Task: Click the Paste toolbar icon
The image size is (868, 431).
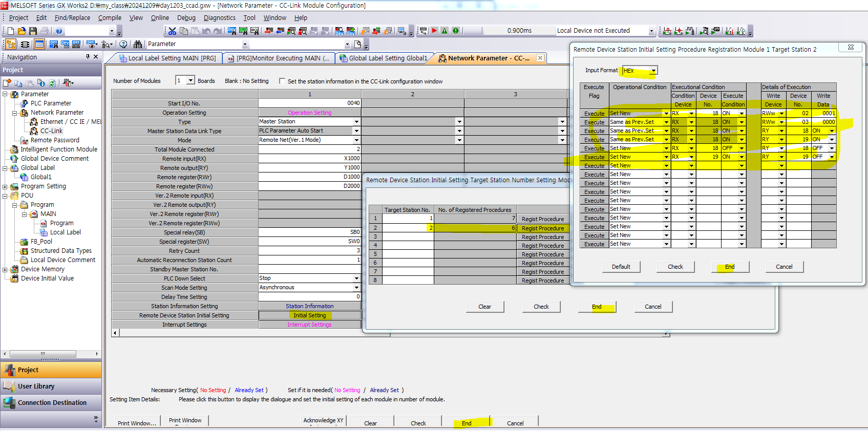Action: tap(195, 31)
